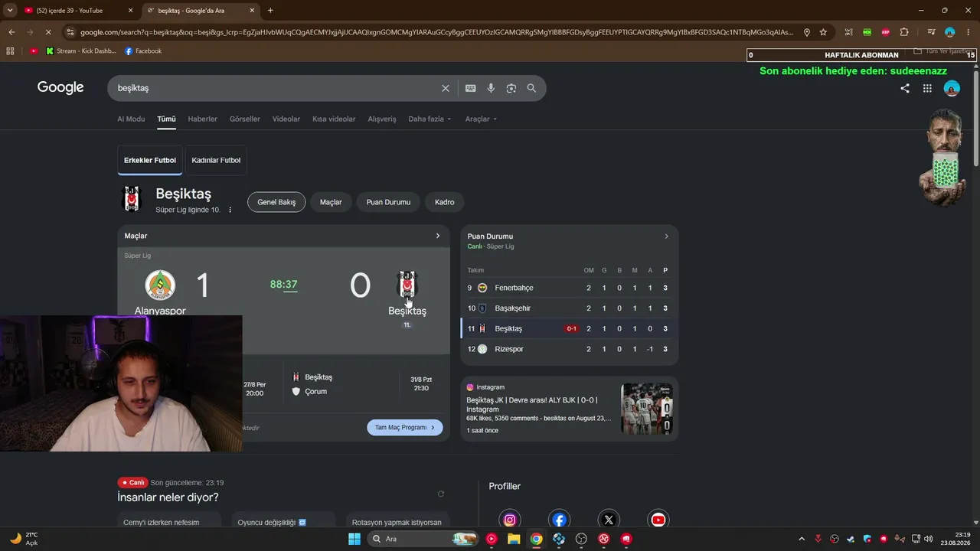This screenshot has height=551, width=980.
Task: Open the three-dot options beside Süper Lig
Action: pos(230,210)
